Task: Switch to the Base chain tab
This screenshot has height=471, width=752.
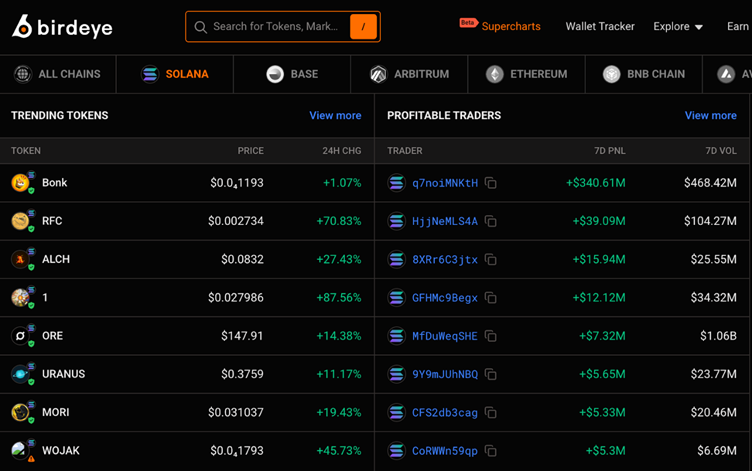Action: (292, 74)
